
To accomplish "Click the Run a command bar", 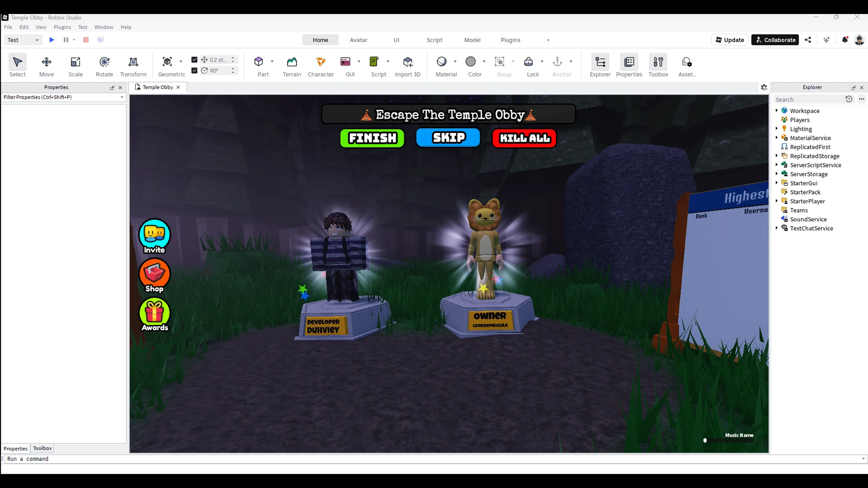I will [434, 459].
